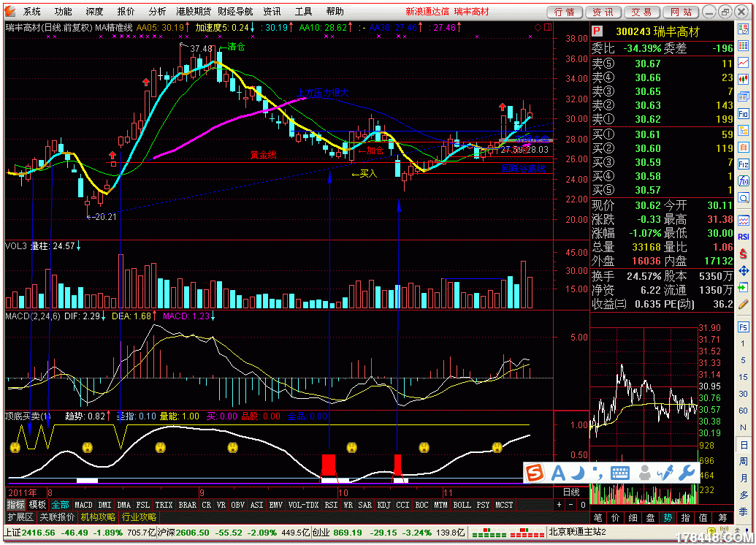
Task: Open the 功能 menu
Action: 63,12
